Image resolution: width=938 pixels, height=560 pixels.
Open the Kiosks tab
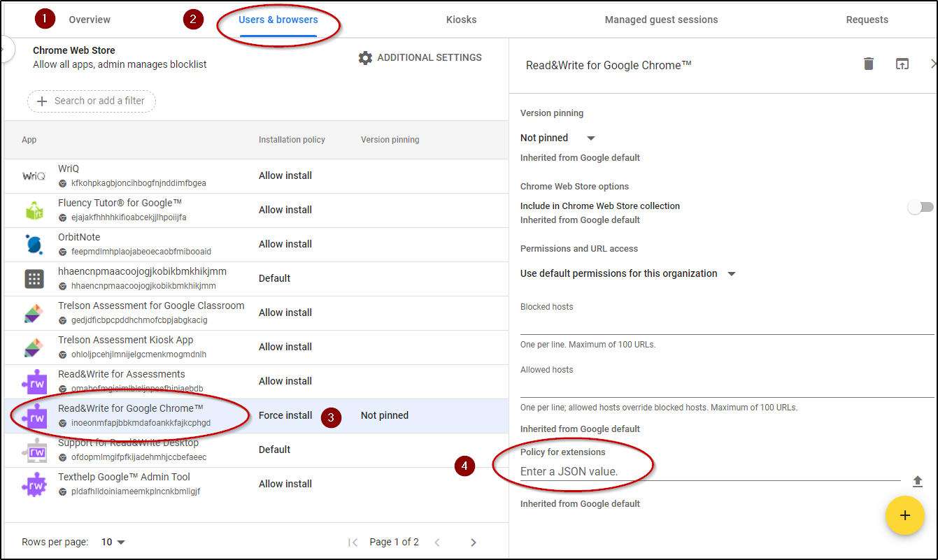(x=462, y=20)
